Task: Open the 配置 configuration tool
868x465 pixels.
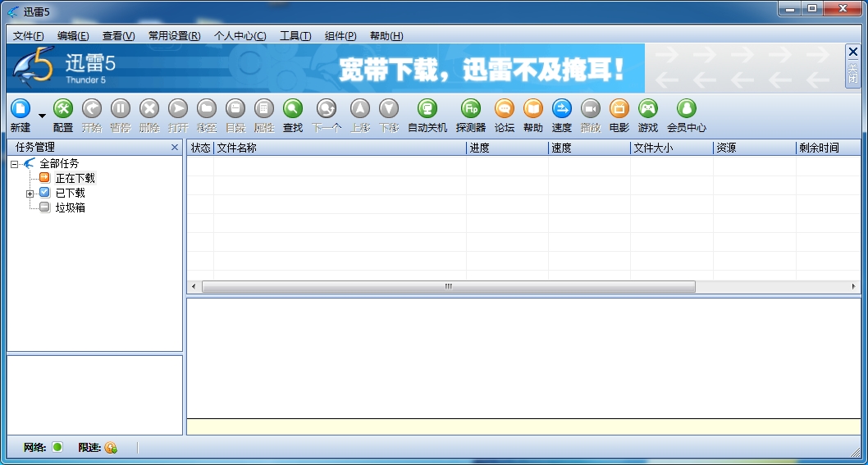Action: coord(63,108)
